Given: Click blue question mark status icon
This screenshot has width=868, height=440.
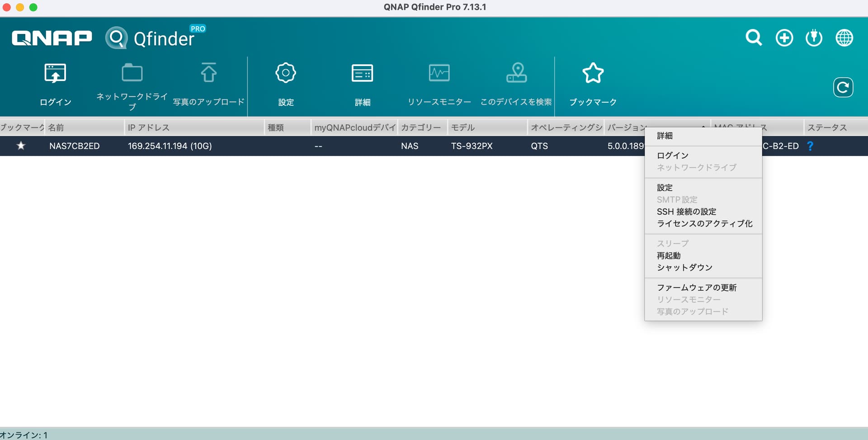Looking at the screenshot, I should 810,146.
